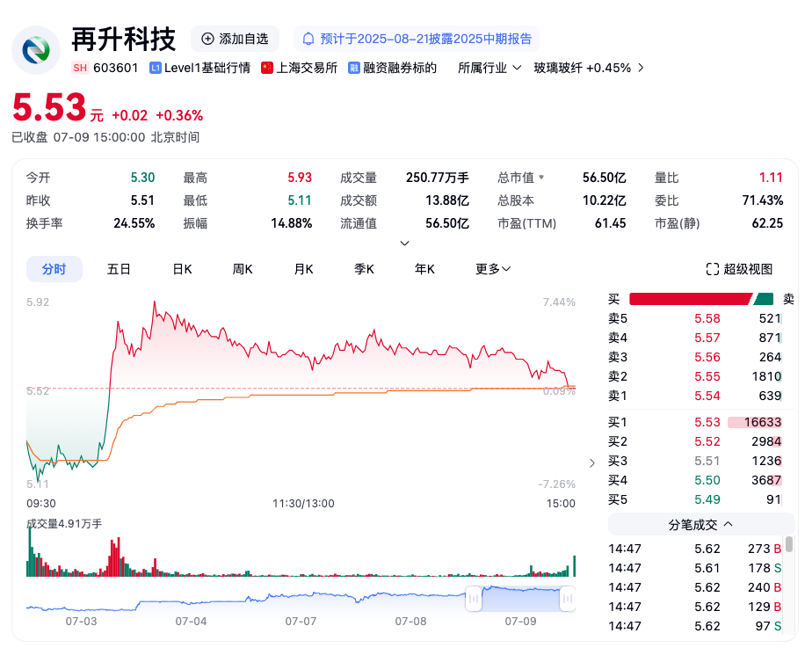Click the plus icon in 添加自选
This screenshot has width=812, height=655.
click(207, 39)
